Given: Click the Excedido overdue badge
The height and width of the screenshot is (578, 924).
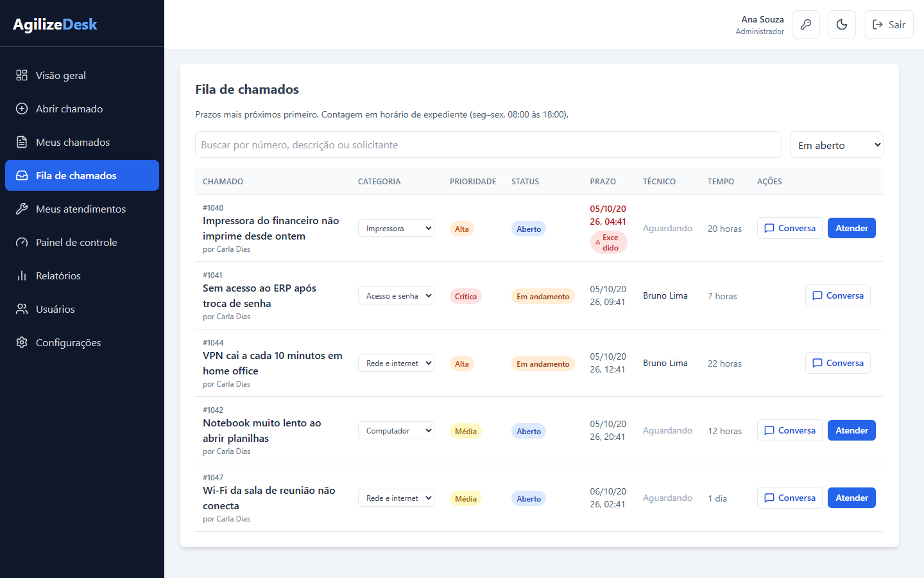Looking at the screenshot, I should (x=608, y=242).
